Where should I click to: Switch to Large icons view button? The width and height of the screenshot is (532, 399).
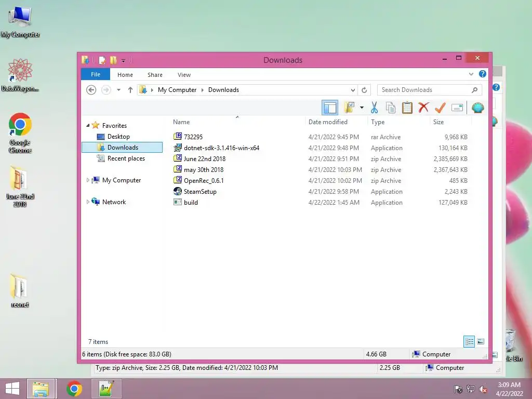coord(481,341)
